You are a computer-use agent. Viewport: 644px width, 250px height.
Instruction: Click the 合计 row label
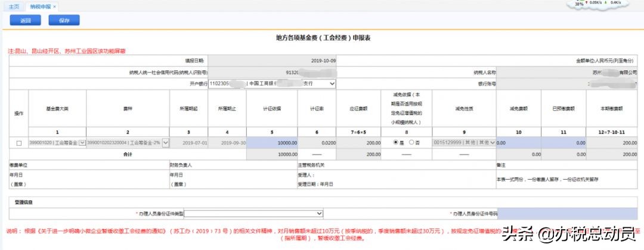click(x=128, y=154)
